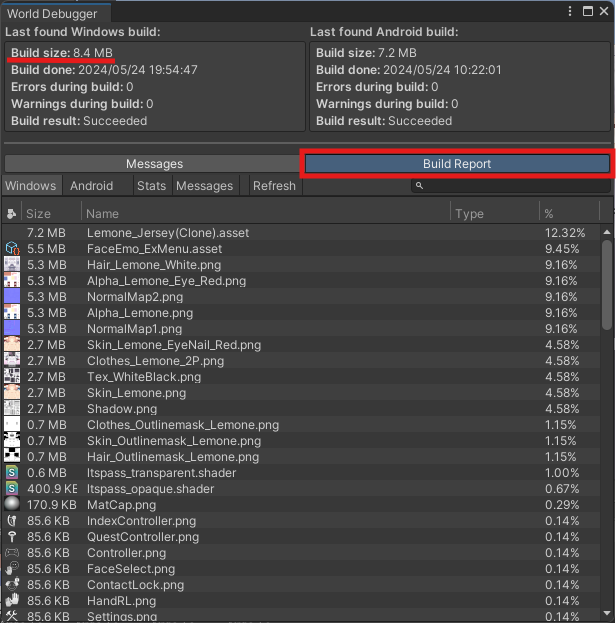Click the Skin_Outlinemask_Lemone.png thumbnail

tap(12, 441)
